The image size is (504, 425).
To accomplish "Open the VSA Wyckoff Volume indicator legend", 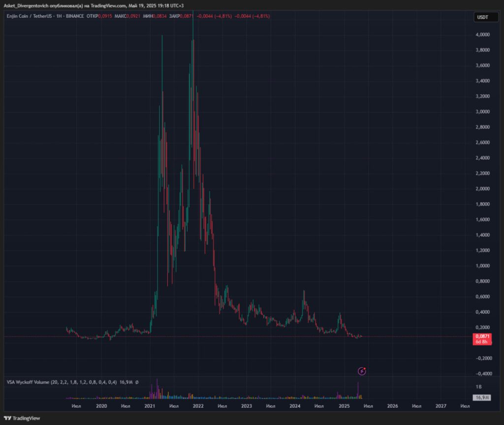I will (62, 382).
